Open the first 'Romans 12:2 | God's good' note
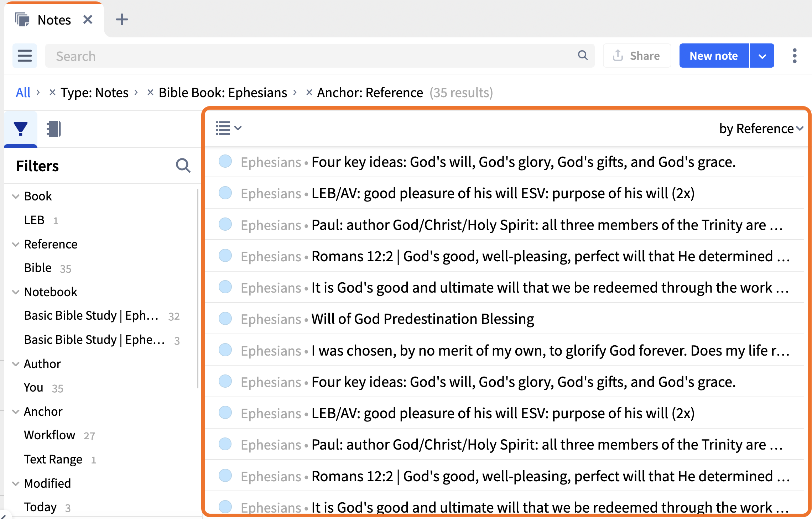 (551, 257)
